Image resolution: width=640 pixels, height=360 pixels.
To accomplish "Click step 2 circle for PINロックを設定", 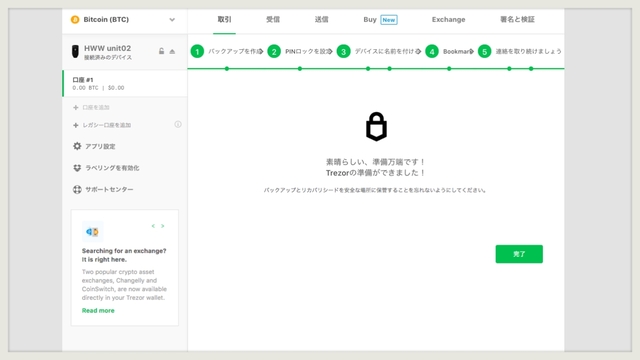I will (x=274, y=51).
